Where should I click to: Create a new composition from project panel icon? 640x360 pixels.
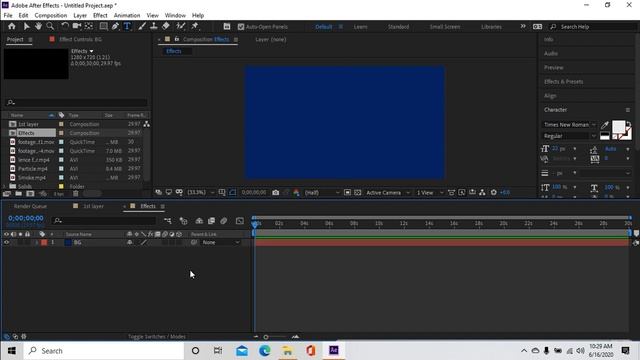[x=30, y=194]
